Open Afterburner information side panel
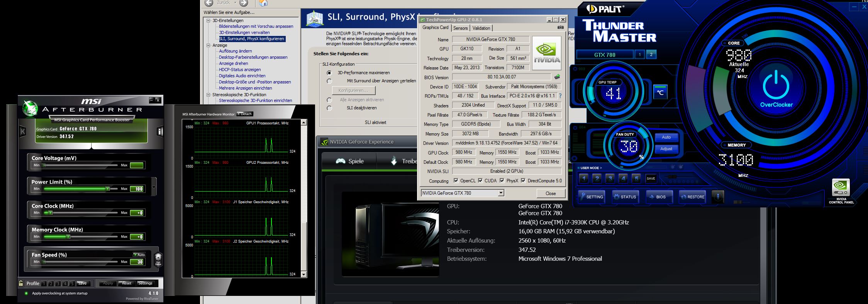868x304 pixels. click(160, 132)
